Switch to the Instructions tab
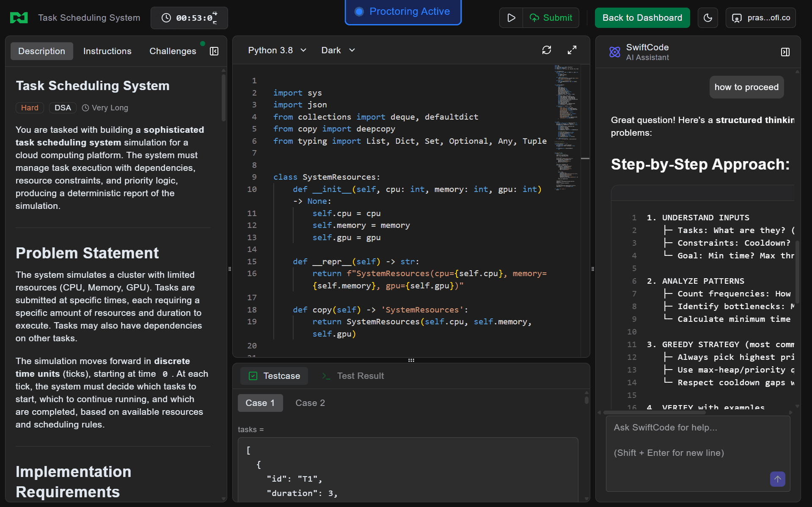Viewport: 812px width, 507px height. point(107,51)
